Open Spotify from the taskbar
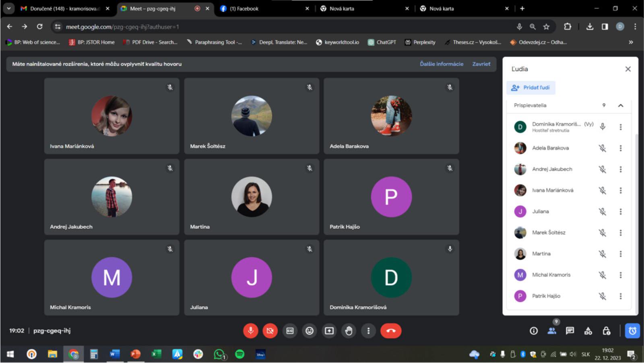Image resolution: width=644 pixels, height=363 pixels. [x=239, y=354]
